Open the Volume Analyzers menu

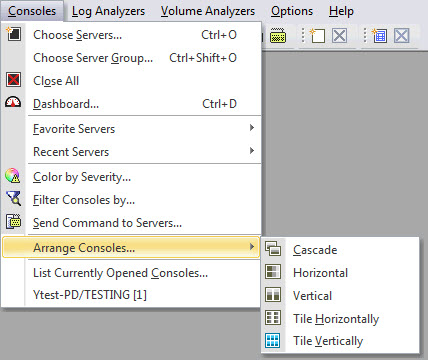click(208, 11)
